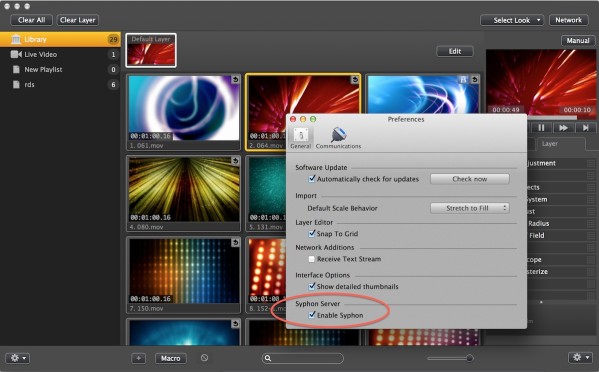Click the plus icon beside Macro
The image size is (599, 372).
click(138, 358)
